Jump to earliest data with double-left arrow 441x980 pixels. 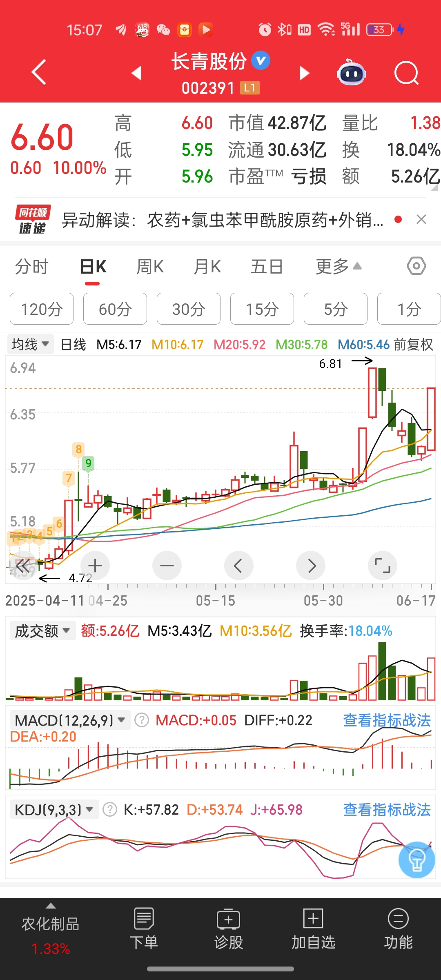[23, 566]
